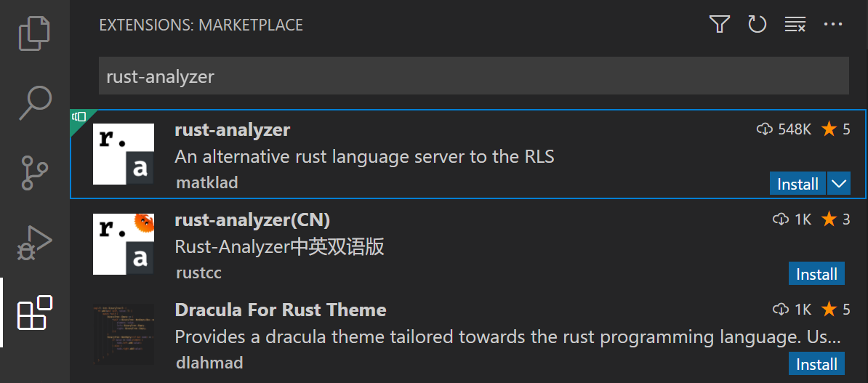Select the rust-analyzer extension logo thumbnail

[124, 154]
